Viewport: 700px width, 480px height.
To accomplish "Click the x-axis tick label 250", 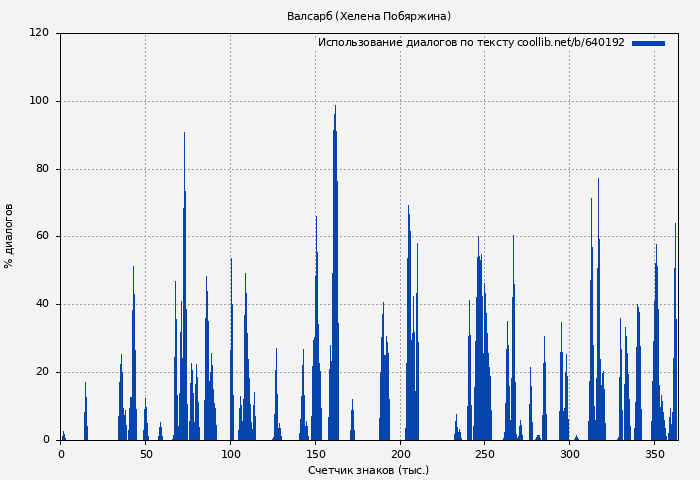I will [485, 454].
